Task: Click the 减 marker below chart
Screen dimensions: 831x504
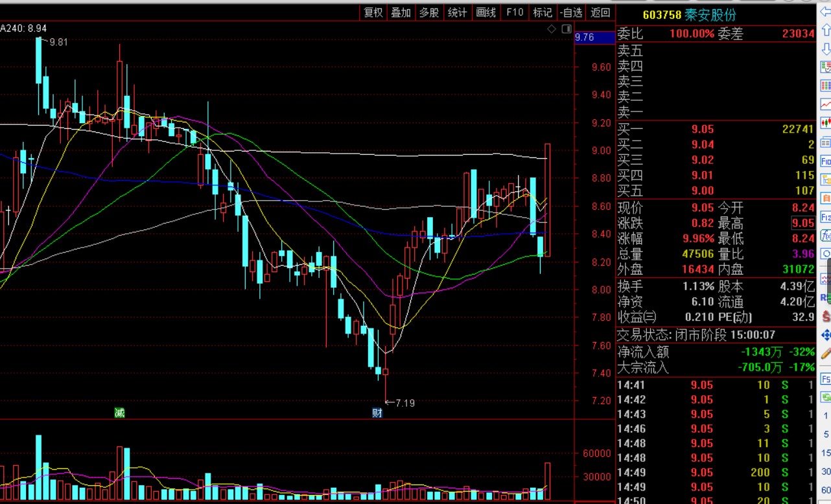Action: [x=119, y=413]
